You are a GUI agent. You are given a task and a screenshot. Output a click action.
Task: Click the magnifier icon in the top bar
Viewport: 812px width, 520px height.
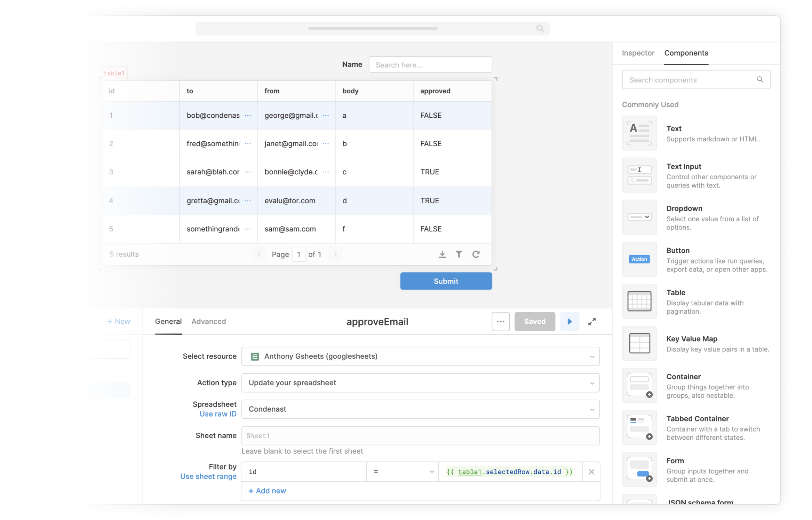tap(540, 29)
